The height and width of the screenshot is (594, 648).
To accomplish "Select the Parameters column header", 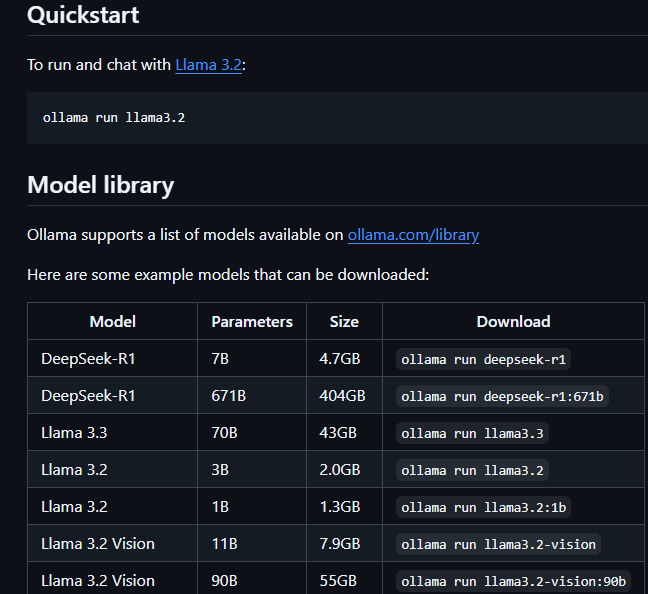I will 252,322.
